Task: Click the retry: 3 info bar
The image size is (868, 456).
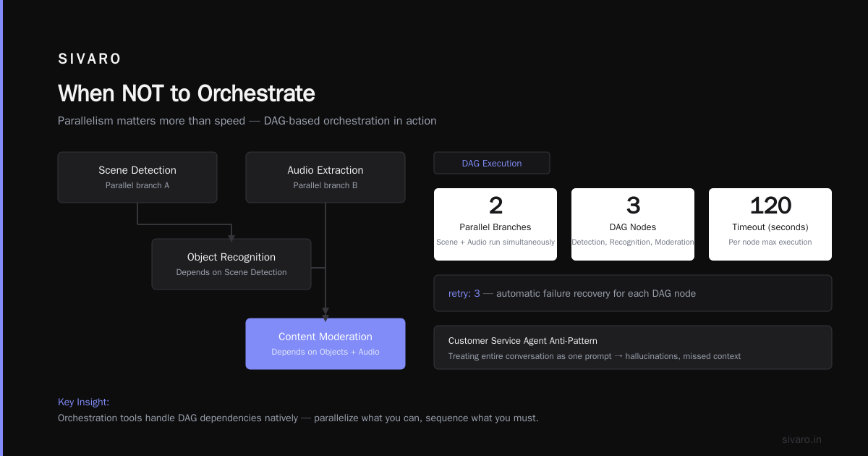Action: coord(633,293)
